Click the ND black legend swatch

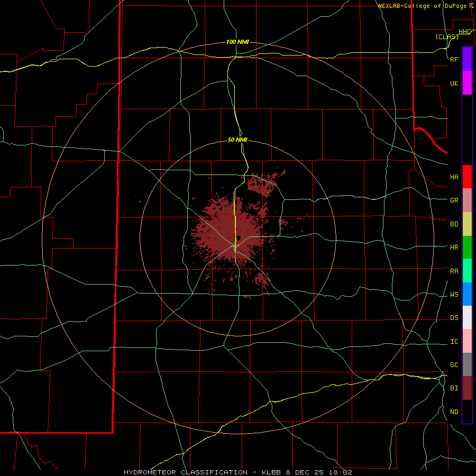(x=467, y=411)
